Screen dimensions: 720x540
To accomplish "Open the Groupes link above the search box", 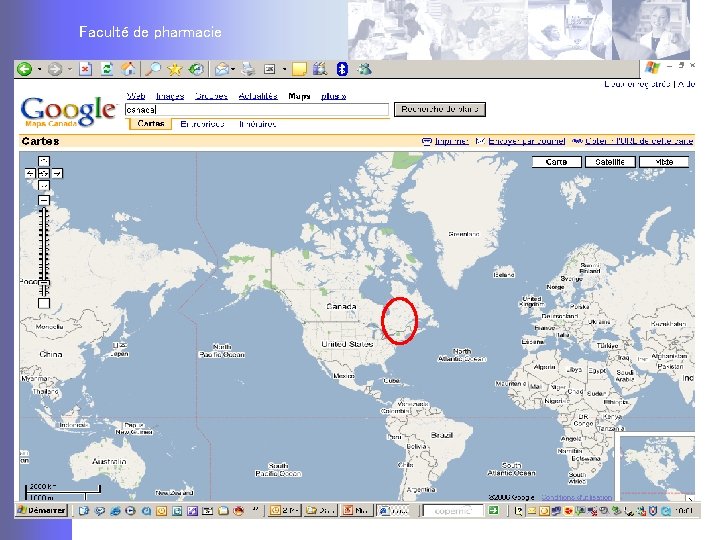I will coord(211,96).
